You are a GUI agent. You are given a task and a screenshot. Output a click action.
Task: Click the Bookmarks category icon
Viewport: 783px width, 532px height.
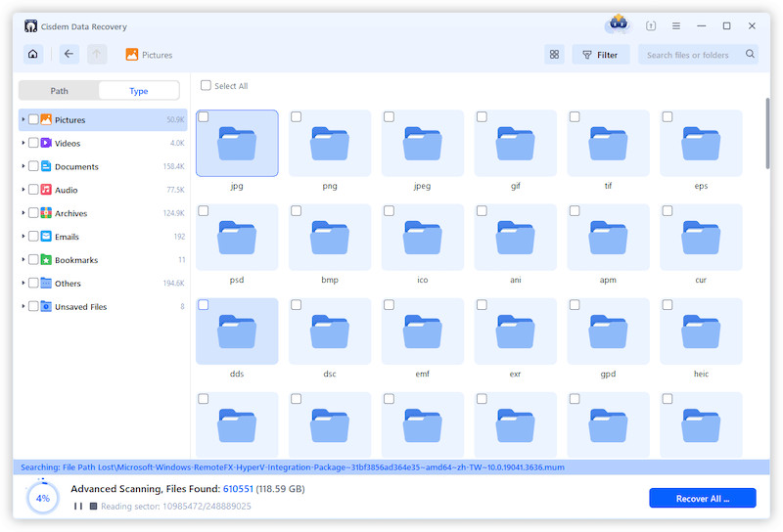tap(46, 259)
